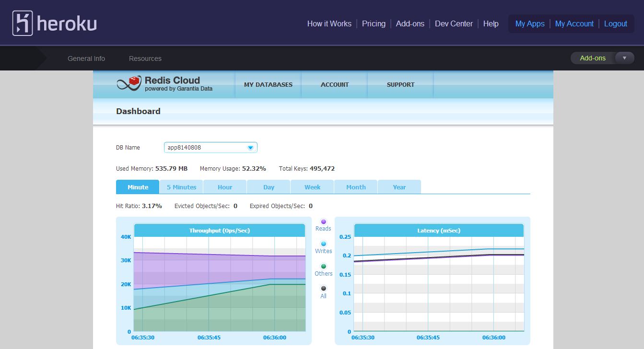Click the Used Memory value 535.79 MB

point(172,169)
